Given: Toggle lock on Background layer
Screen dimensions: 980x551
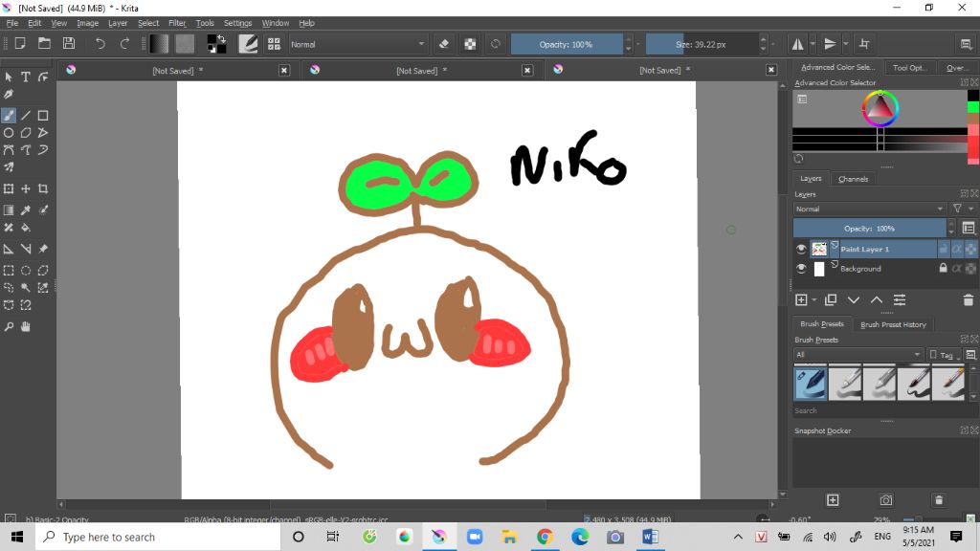Looking at the screenshot, I should click(x=943, y=268).
